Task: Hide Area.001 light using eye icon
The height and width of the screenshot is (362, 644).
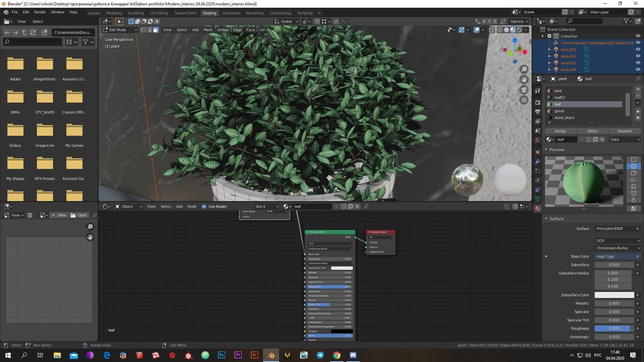Action: [638, 49]
